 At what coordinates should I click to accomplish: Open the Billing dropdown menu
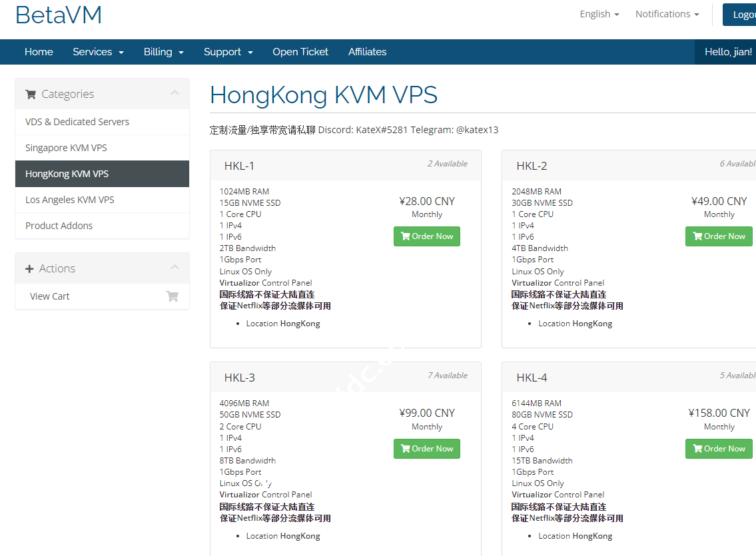tap(163, 51)
